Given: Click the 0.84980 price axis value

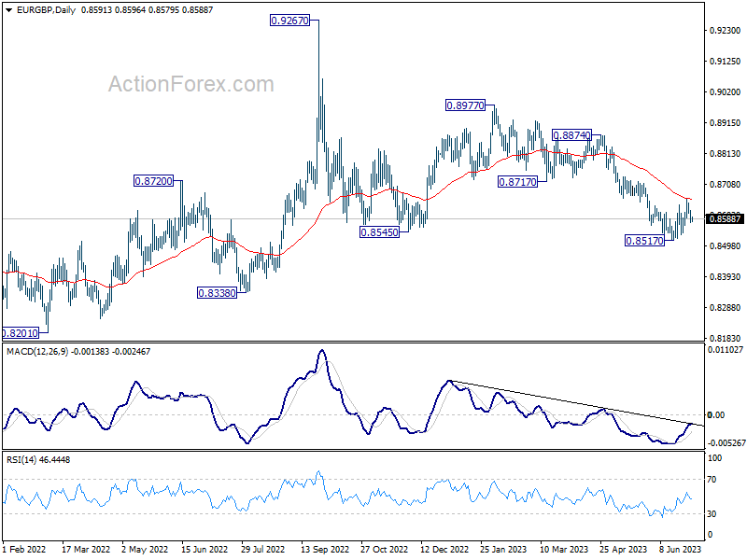Looking at the screenshot, I should (726, 246).
